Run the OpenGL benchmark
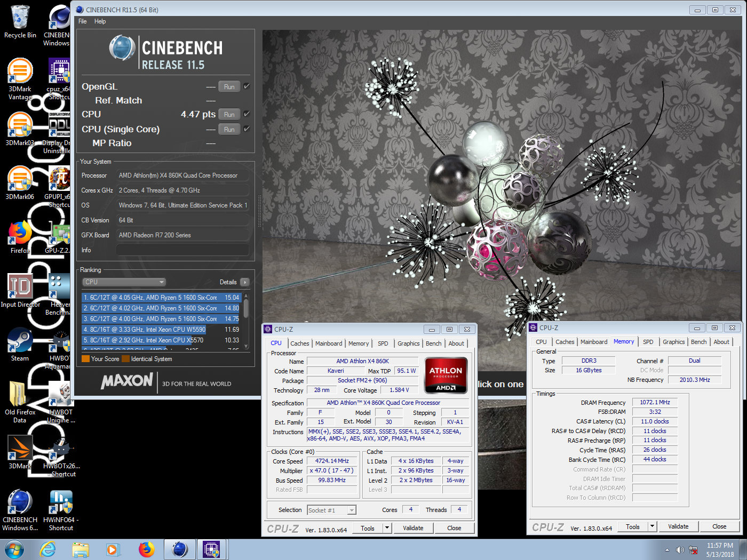Image resolution: width=747 pixels, height=560 pixels. (x=229, y=86)
